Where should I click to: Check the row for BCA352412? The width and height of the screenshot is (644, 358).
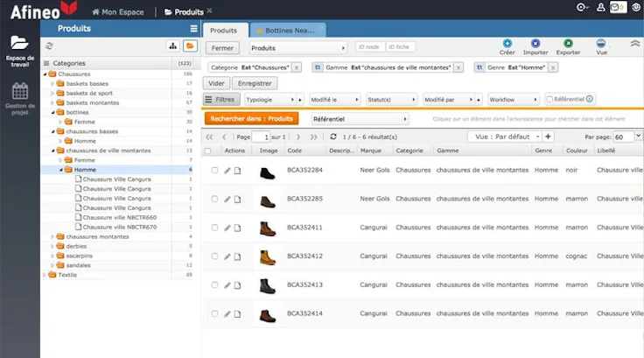click(x=214, y=256)
